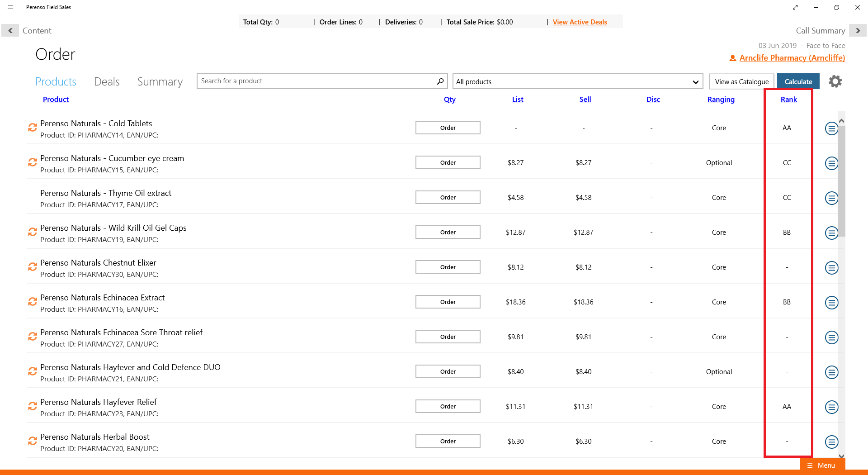
Task: Open details menu for Echinacea Extract
Action: [831, 303]
